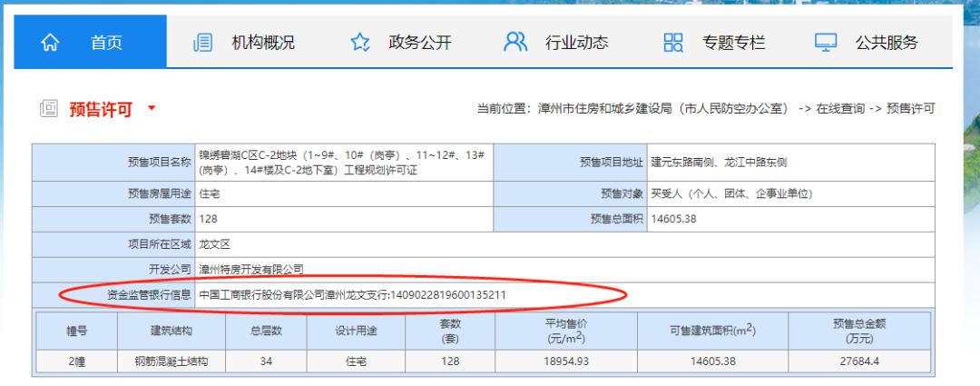This screenshot has width=980, height=386.
Task: Open the 首页 navigation tab
Action: pos(91,41)
